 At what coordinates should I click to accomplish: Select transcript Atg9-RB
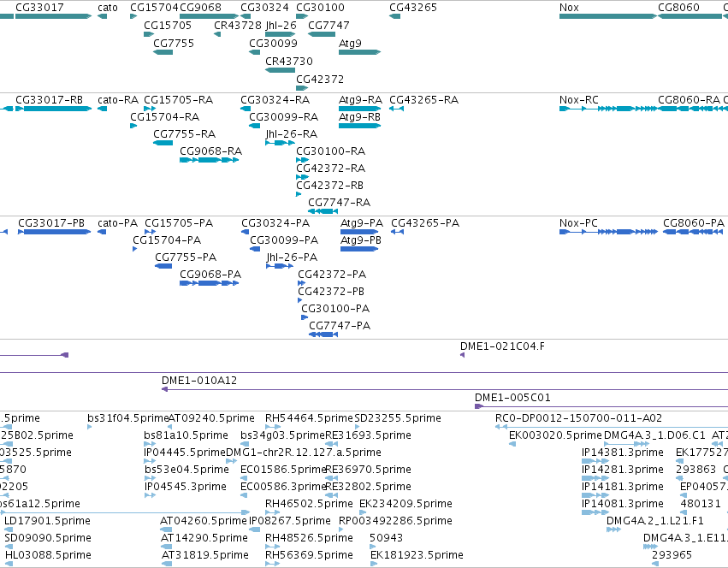click(360, 126)
